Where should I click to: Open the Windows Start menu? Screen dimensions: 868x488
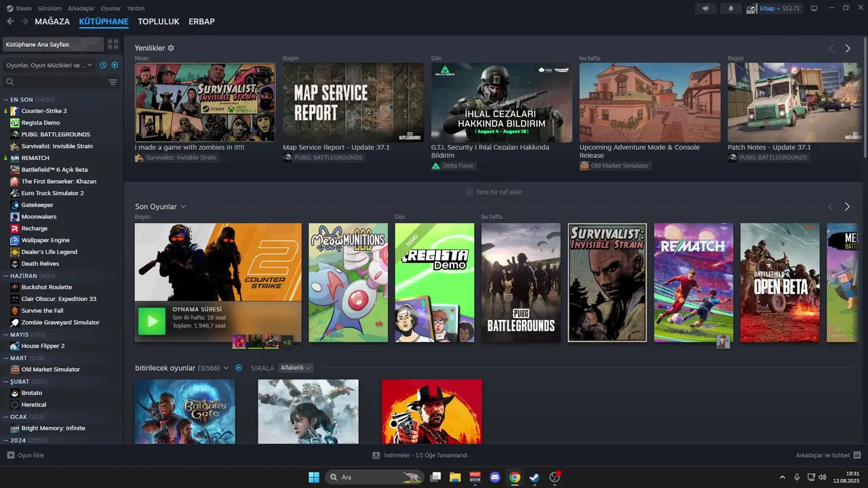314,477
